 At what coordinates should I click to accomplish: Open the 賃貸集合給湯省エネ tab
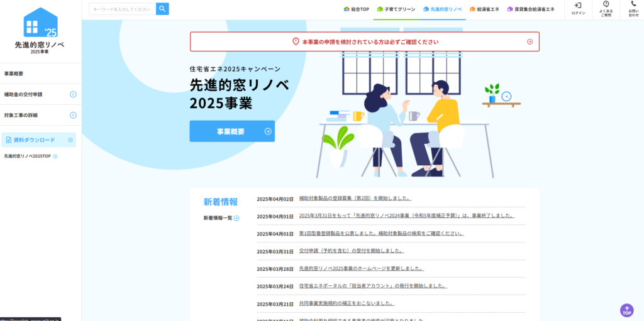(x=531, y=9)
